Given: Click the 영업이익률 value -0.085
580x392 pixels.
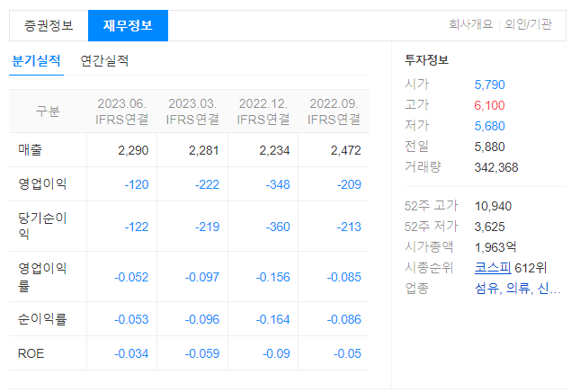Looking at the screenshot, I should point(344,277).
